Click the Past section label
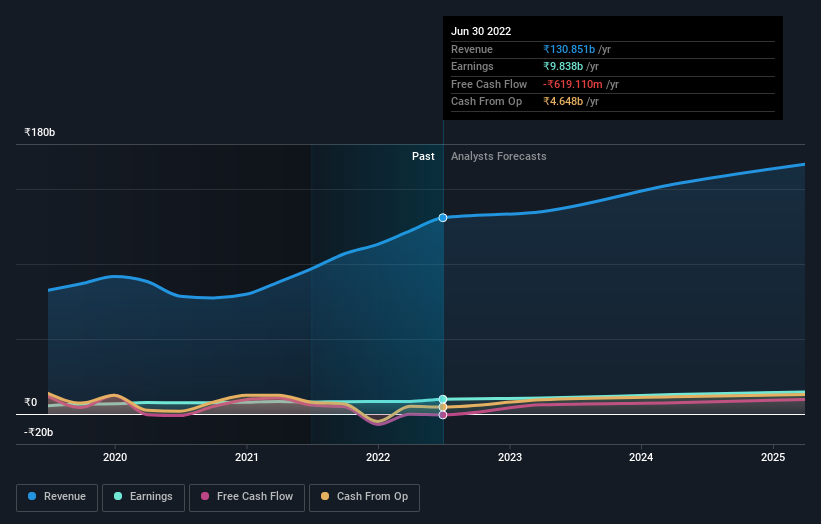This screenshot has width=821, height=524. click(x=423, y=157)
